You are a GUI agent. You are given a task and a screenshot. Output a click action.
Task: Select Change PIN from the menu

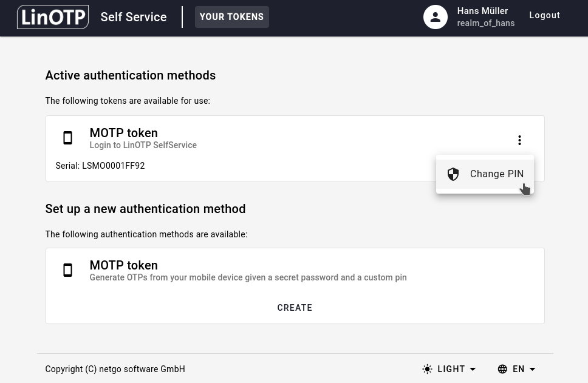pyautogui.click(x=496, y=174)
